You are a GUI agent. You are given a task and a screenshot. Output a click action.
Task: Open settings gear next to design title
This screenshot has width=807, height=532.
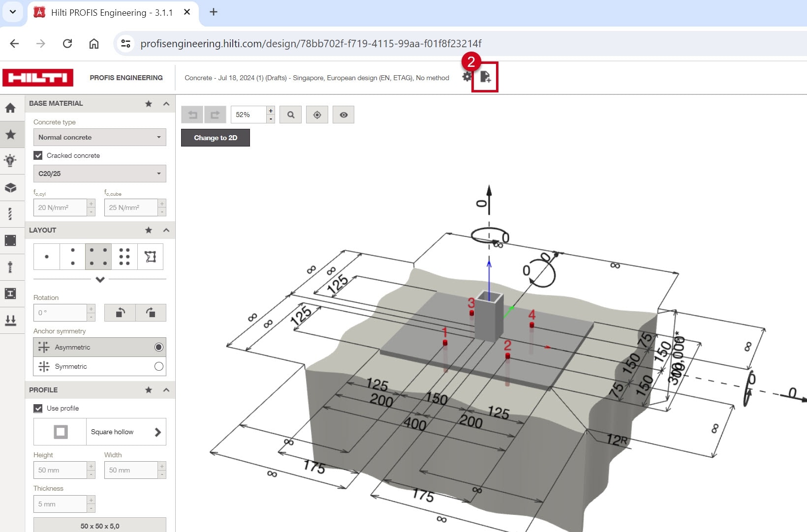(x=466, y=77)
